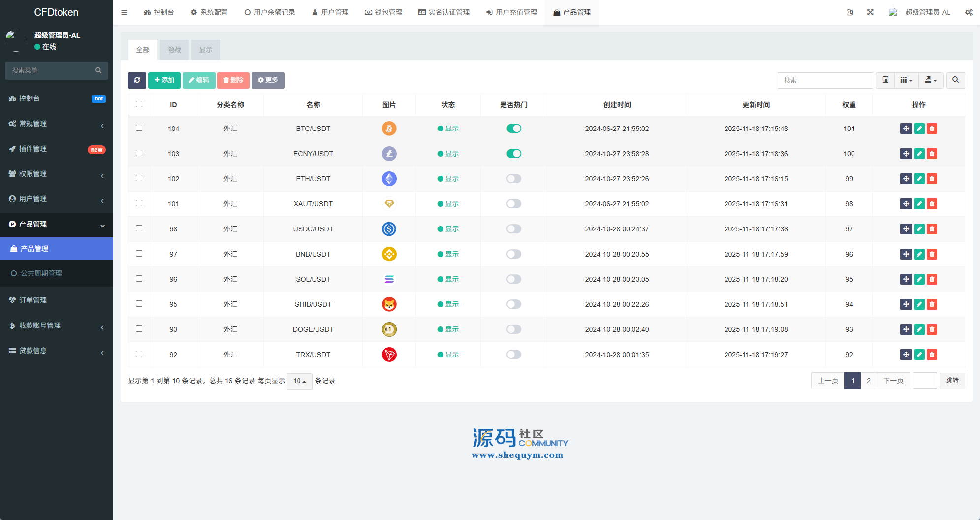
Task: Click the refresh table icon button
Action: coord(137,80)
